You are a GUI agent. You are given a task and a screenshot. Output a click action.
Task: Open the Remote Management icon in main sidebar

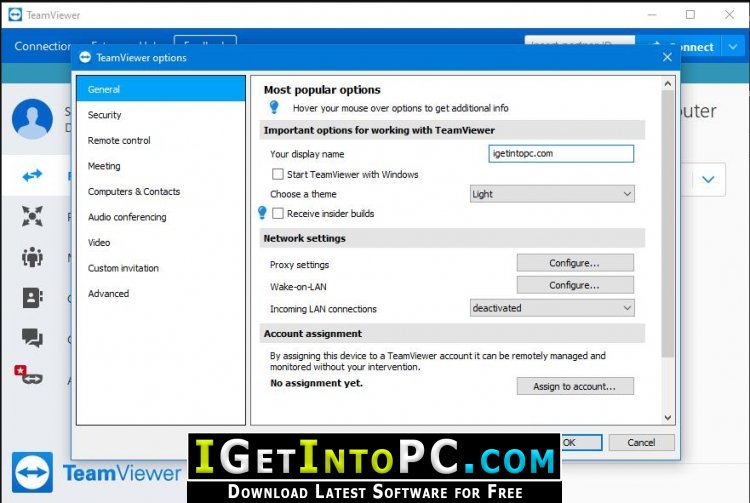32,216
